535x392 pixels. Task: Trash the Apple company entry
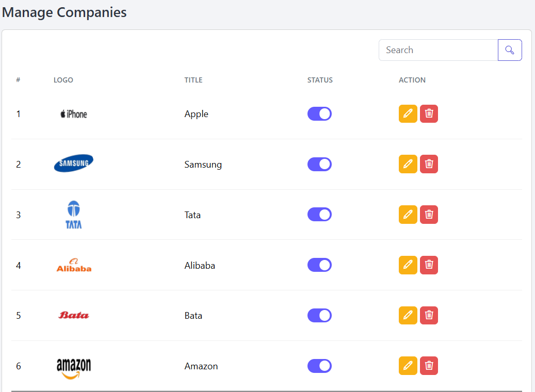tap(429, 113)
